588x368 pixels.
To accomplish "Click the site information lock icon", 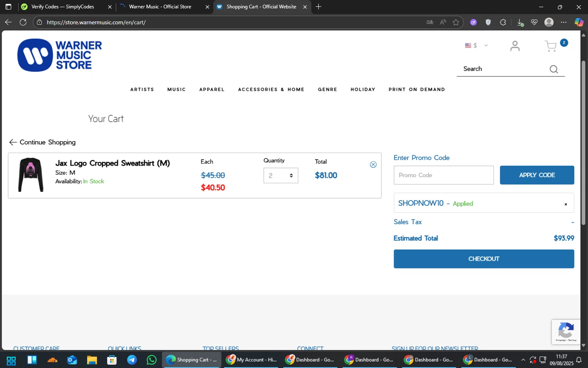I will coord(39,22).
